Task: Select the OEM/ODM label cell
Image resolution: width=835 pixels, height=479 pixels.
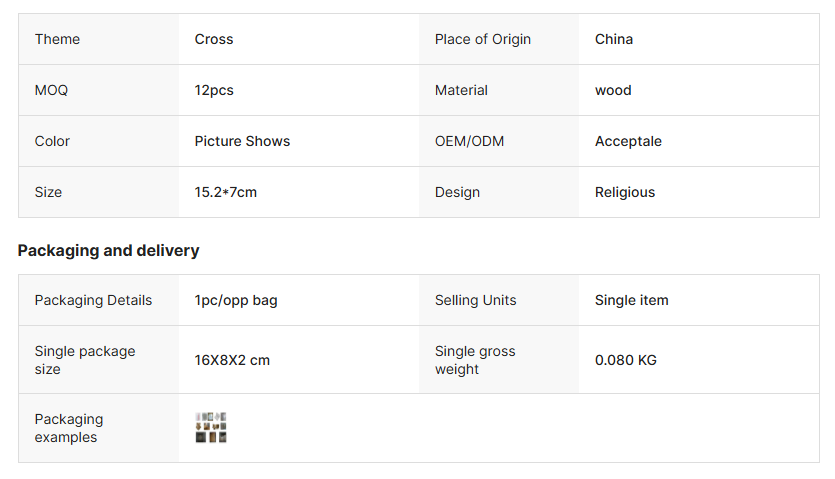Action: coord(499,141)
